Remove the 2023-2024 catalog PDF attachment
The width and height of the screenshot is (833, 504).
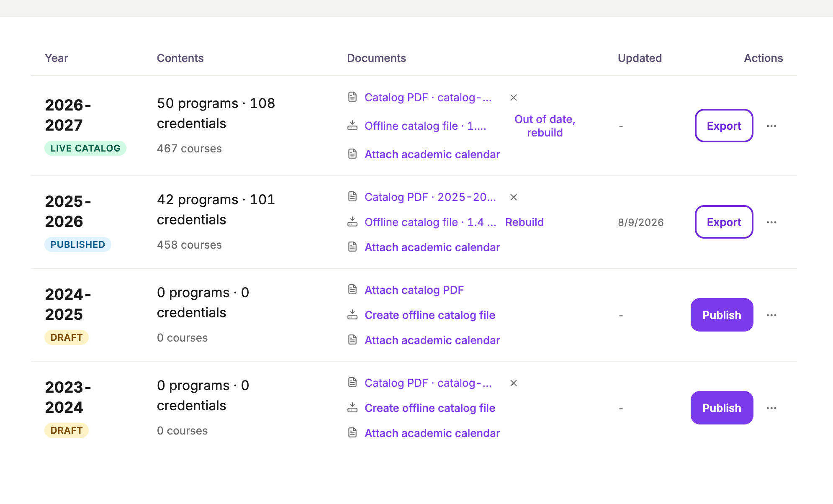pyautogui.click(x=514, y=383)
